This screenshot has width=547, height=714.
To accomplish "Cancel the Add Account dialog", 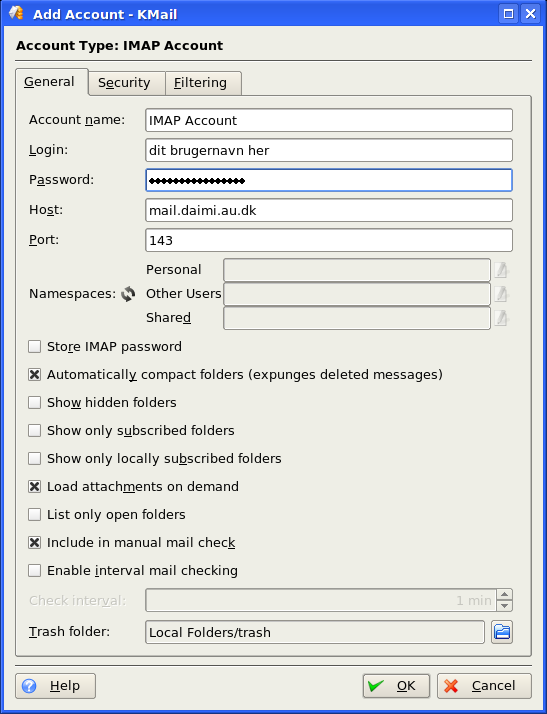I will [484, 686].
